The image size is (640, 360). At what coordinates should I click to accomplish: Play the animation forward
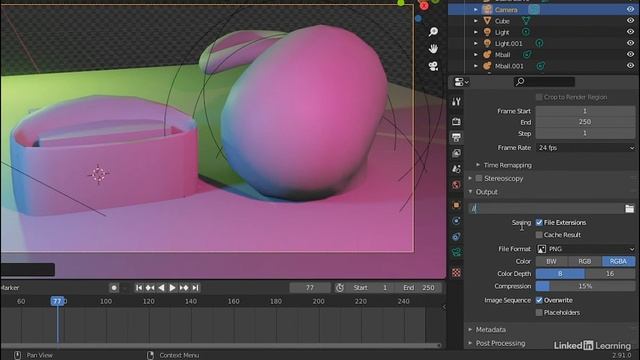172,288
